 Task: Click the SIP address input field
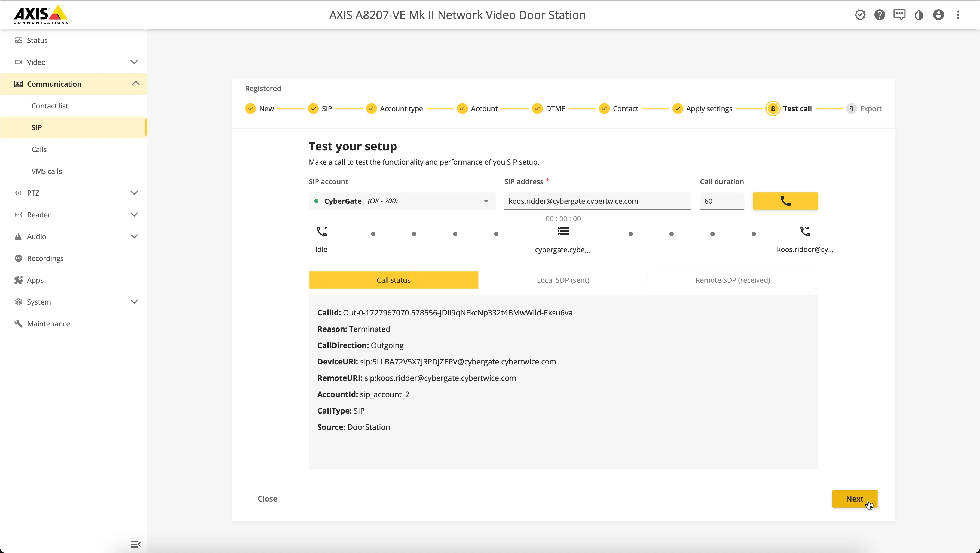(597, 201)
